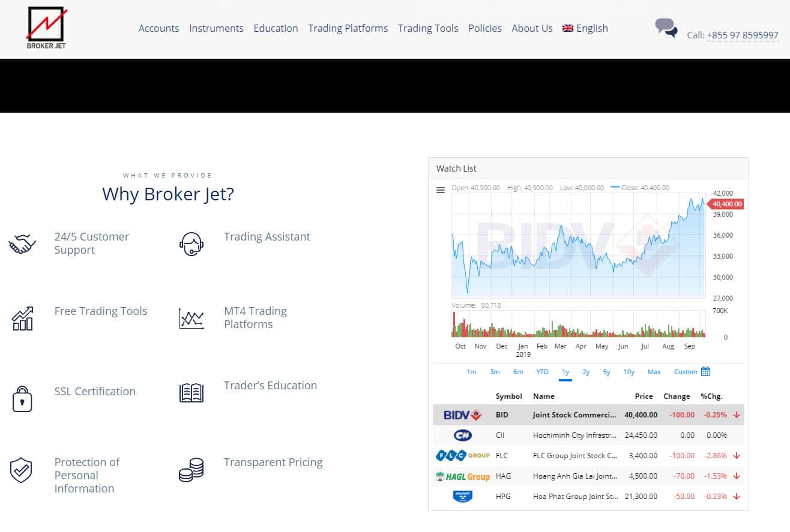The height and width of the screenshot is (532, 790).
Task: Choose the Custom chart range
Action: coord(686,372)
